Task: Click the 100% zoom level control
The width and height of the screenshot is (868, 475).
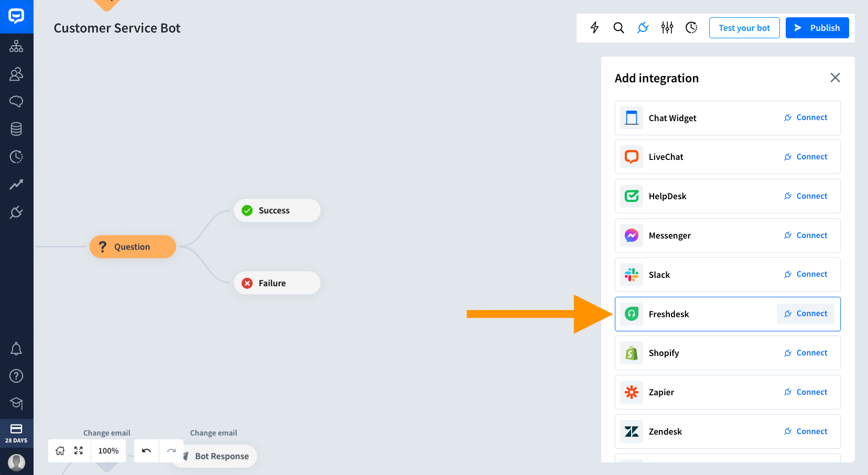Action: [108, 451]
